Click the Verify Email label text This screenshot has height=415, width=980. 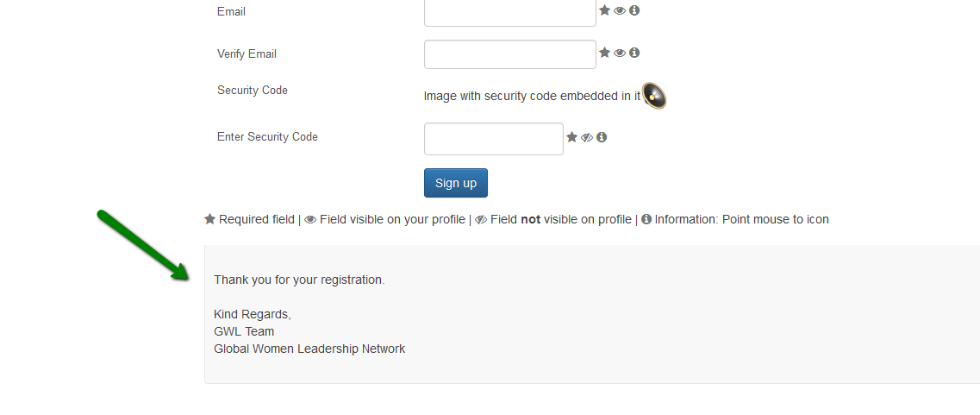[x=247, y=53]
